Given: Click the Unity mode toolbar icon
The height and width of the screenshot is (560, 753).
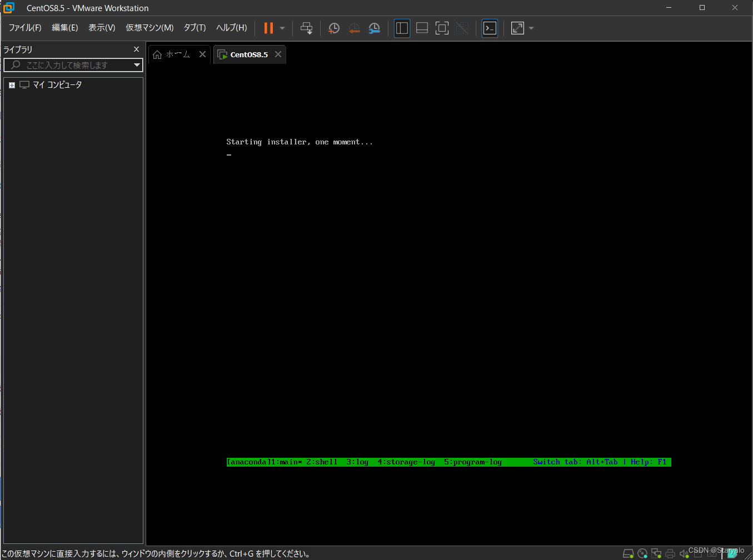Looking at the screenshot, I should 462,28.
